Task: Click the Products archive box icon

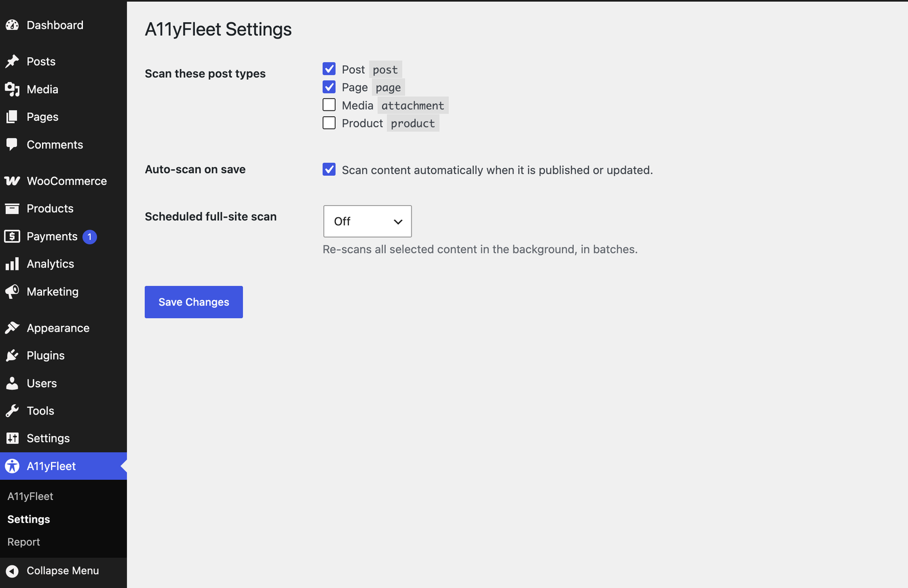Action: pos(12,209)
